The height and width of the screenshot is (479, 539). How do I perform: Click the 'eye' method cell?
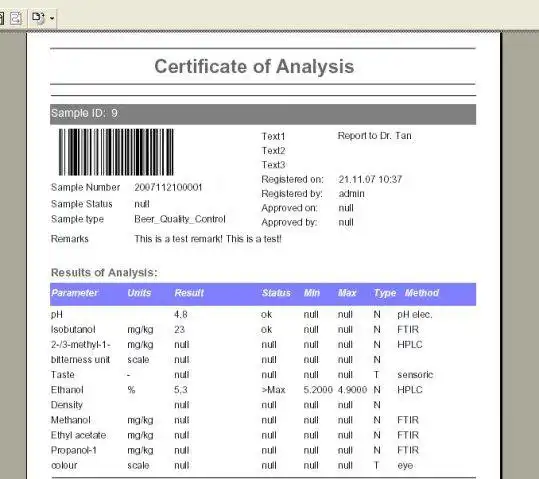click(x=405, y=466)
